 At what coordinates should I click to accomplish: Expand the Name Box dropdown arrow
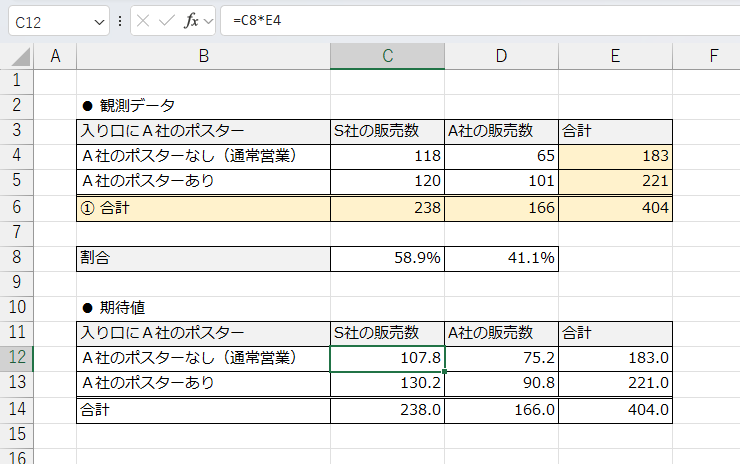pyautogui.click(x=98, y=20)
